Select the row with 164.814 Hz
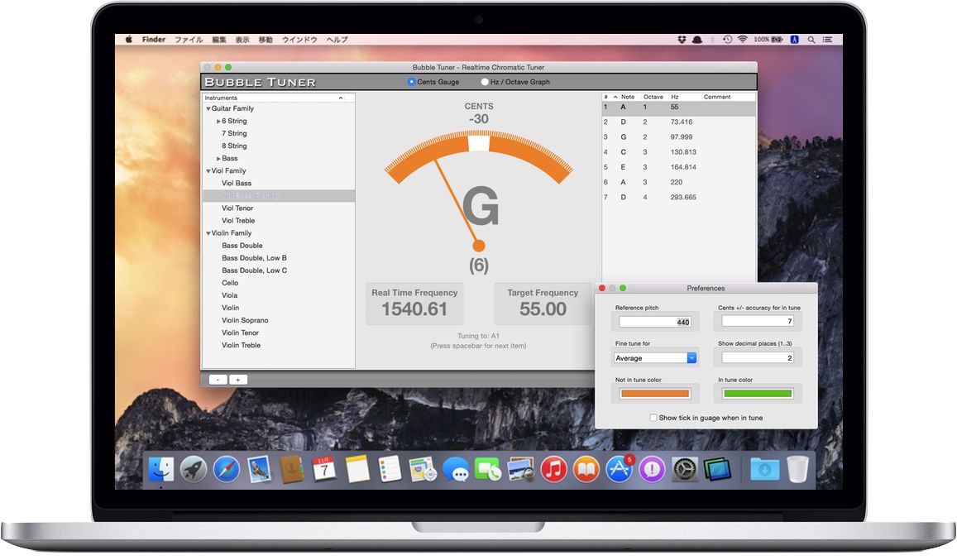Image resolution: width=957 pixels, height=560 pixels. click(x=679, y=167)
